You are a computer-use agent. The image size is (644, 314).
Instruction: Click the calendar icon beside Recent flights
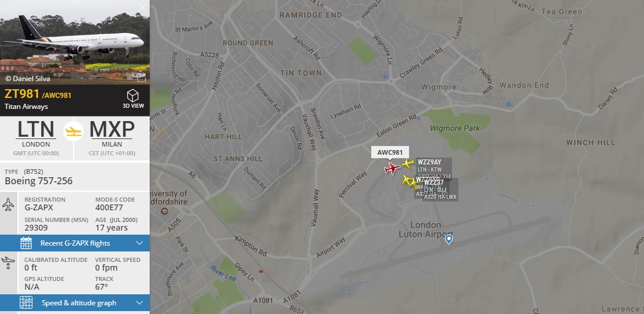point(26,243)
